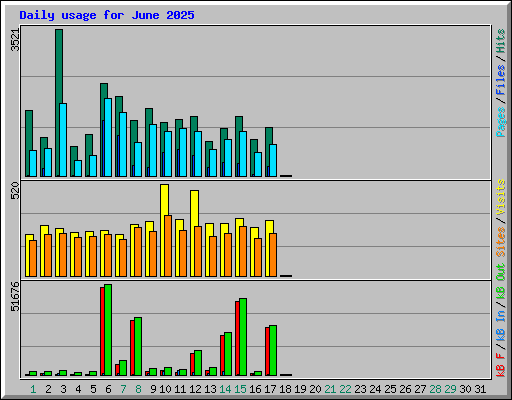Screen dimensions: 512x400
Task: Click day label 9 on the x-axis
Action: pos(153,389)
